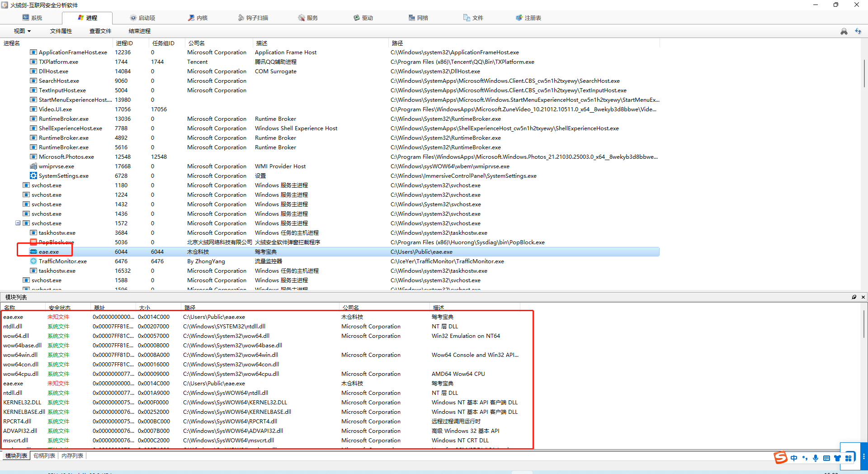Click the Sogou voice input microphone icon

[816, 458]
